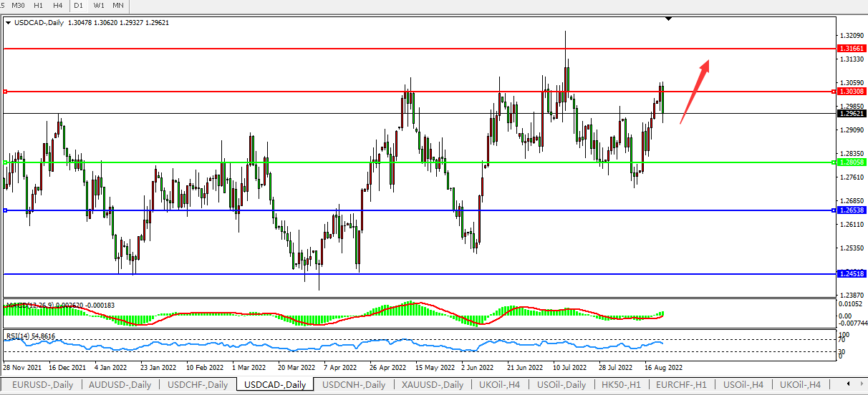Select the red upward arrow drawing

click(x=694, y=92)
